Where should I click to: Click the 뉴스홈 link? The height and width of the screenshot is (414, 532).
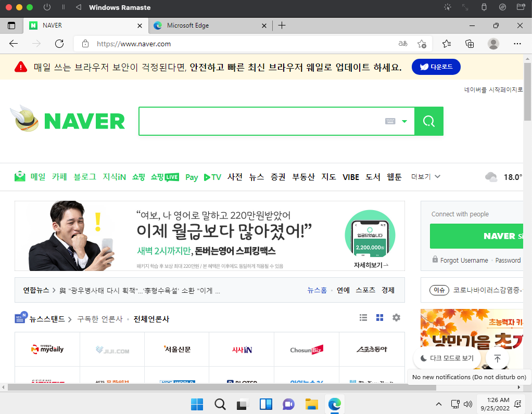317,290
